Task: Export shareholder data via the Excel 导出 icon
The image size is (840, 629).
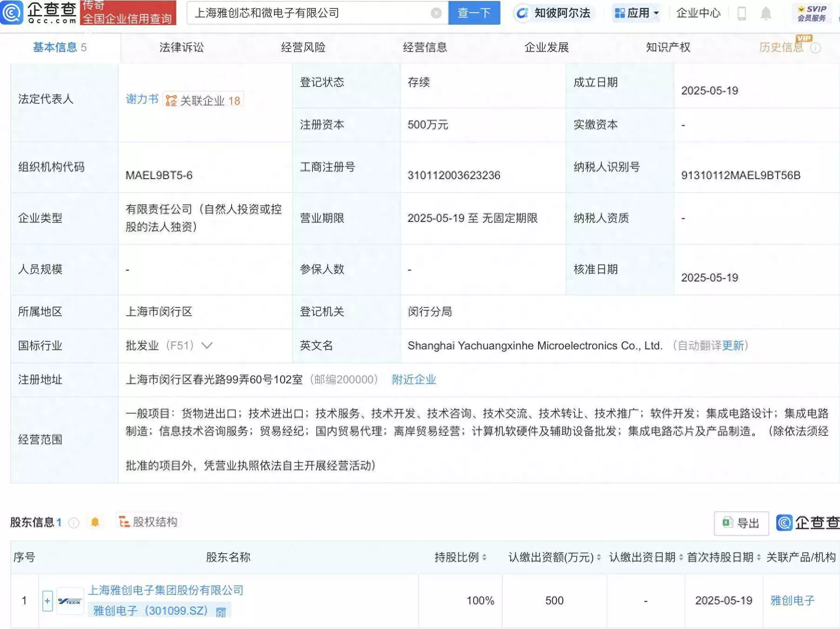Action: (x=740, y=523)
